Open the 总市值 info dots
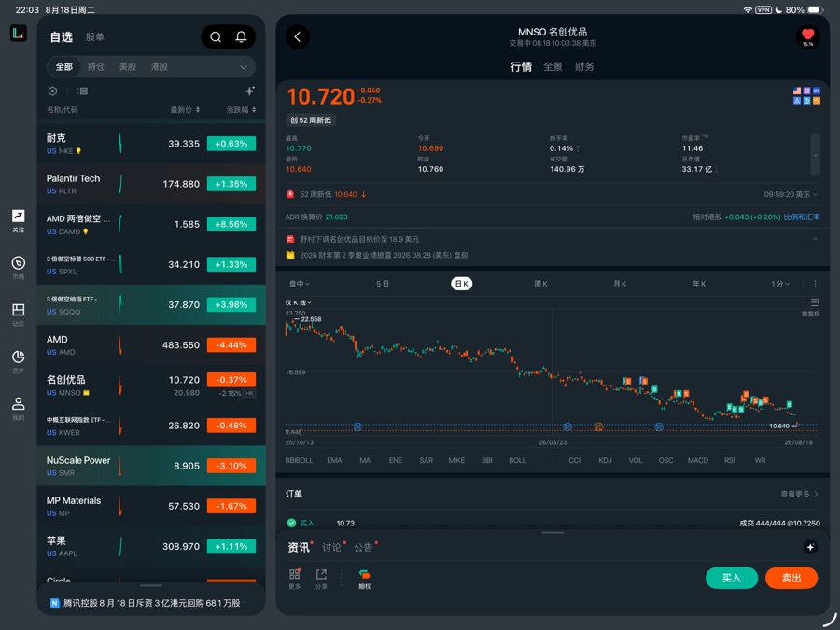This screenshot has width=840, height=630. 717,169
